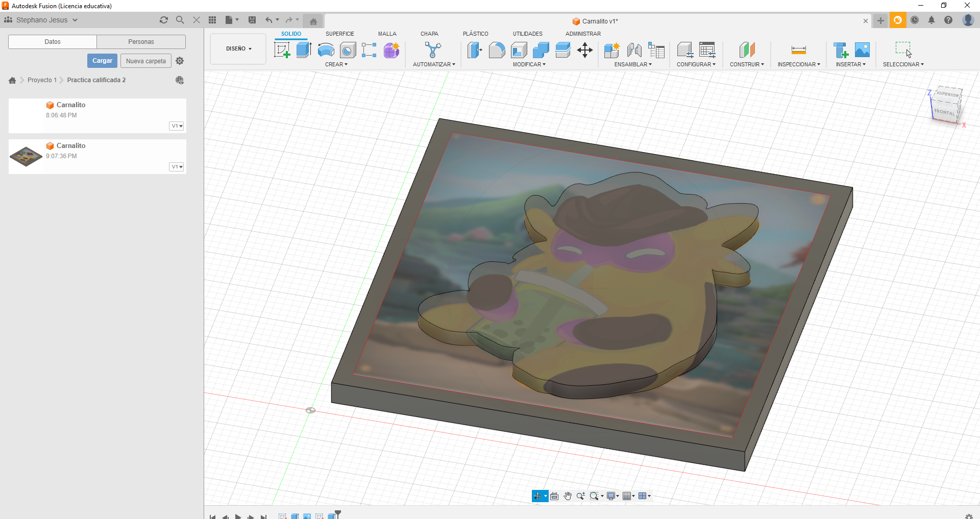Open the Stephano Jesus team switcher
This screenshot has height=519, width=980.
tap(41, 20)
